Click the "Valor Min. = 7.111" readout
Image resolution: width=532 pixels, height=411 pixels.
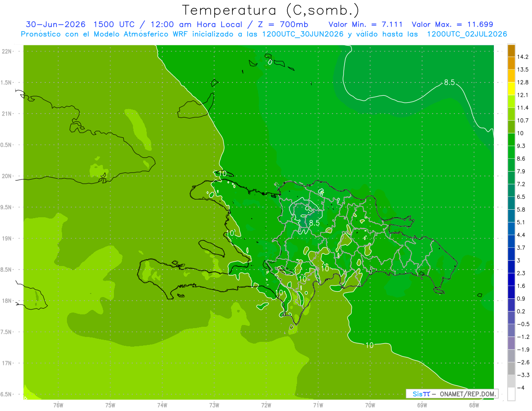[x=366, y=24]
